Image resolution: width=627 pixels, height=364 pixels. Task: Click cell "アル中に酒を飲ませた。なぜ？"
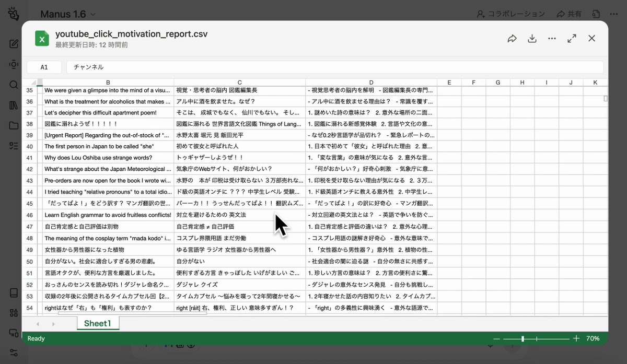pyautogui.click(x=240, y=101)
